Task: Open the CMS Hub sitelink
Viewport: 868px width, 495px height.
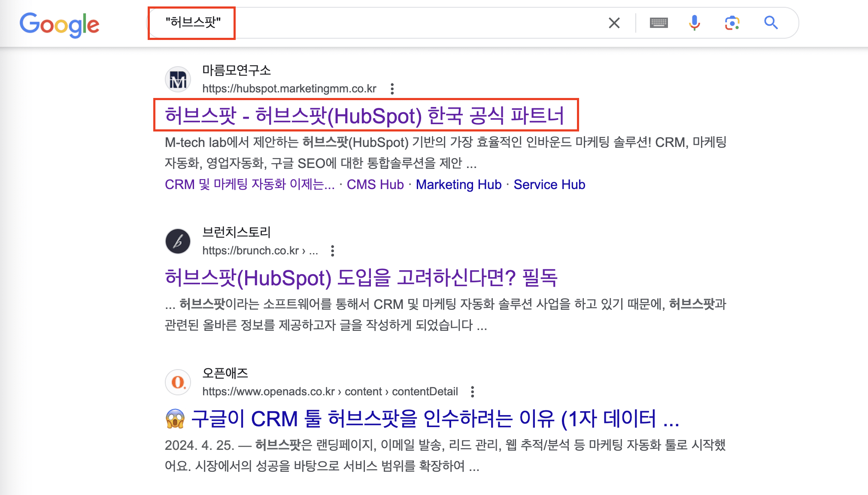Action: pos(374,184)
